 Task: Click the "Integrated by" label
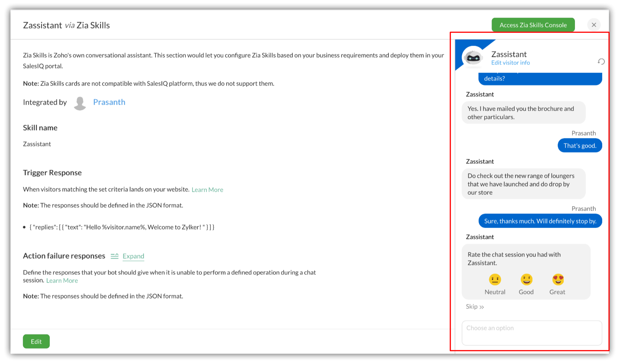point(45,102)
